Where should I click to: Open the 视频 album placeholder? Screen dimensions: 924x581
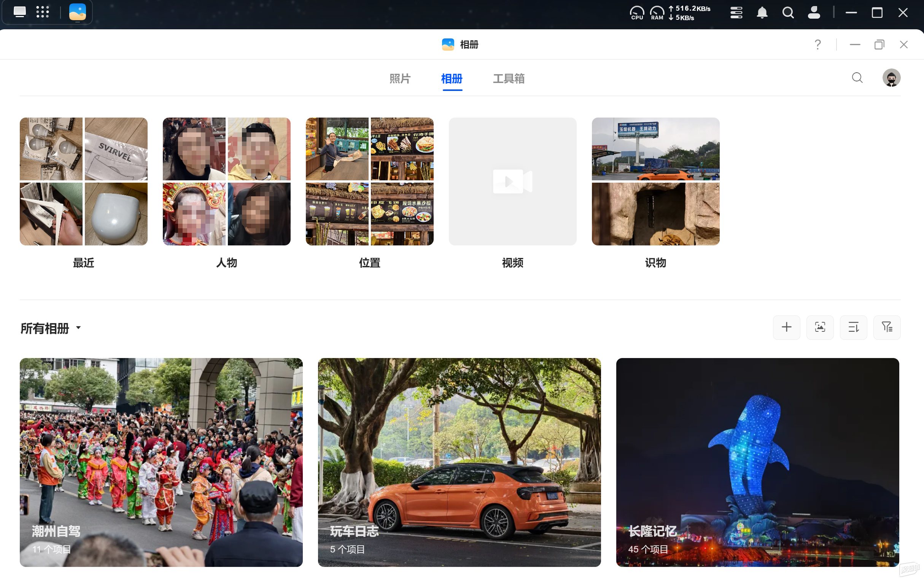click(513, 181)
